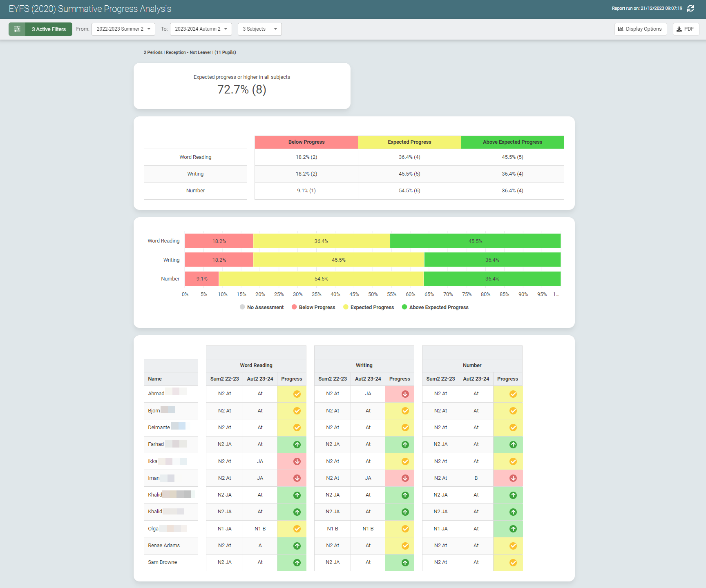Click the refresh report icon

(x=690, y=9)
